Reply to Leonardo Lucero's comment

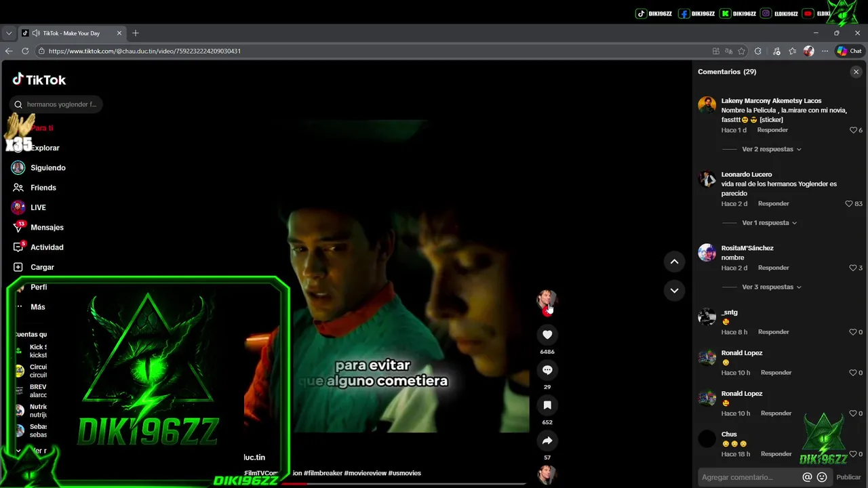(x=773, y=204)
